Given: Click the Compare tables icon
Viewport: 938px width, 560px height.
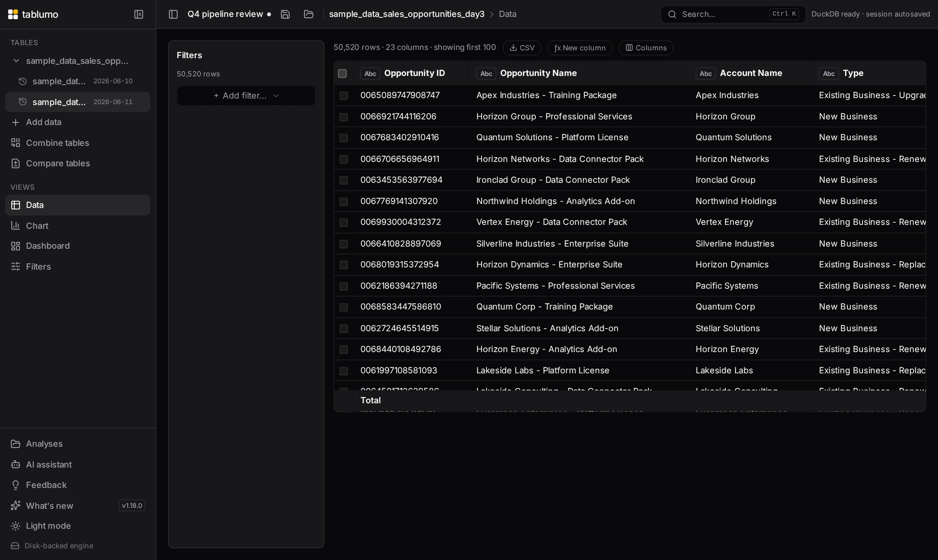Looking at the screenshot, I should coord(16,163).
